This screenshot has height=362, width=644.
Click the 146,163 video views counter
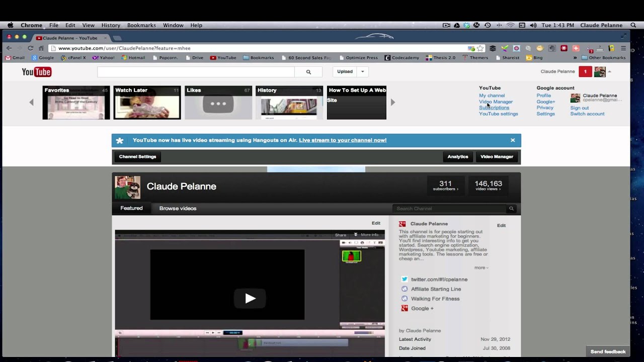(x=488, y=186)
